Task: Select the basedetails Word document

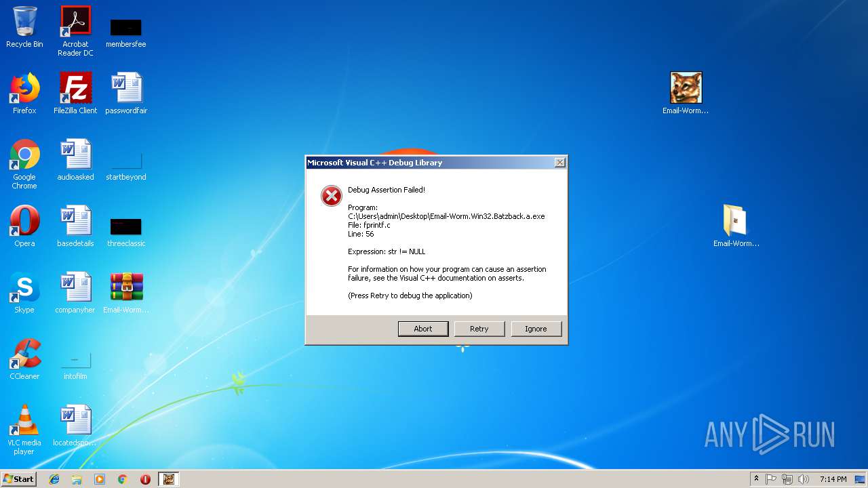Action: (x=75, y=226)
